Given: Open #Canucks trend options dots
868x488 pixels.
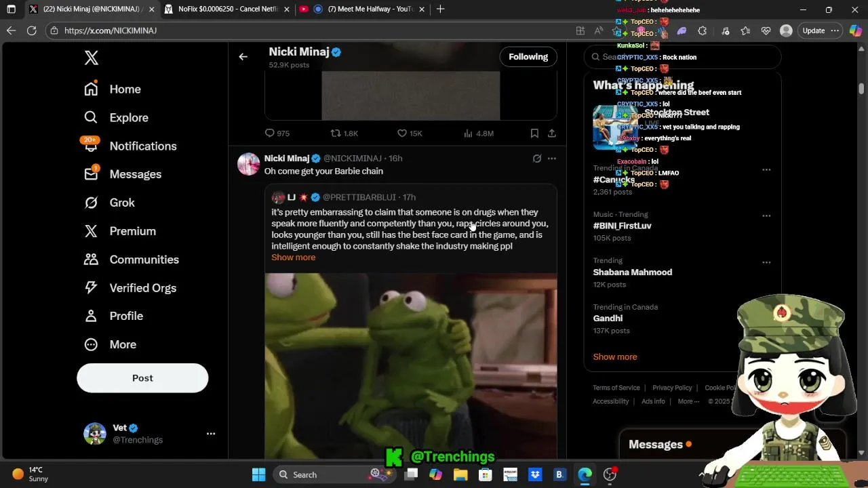Looking at the screenshot, I should pyautogui.click(x=766, y=169).
